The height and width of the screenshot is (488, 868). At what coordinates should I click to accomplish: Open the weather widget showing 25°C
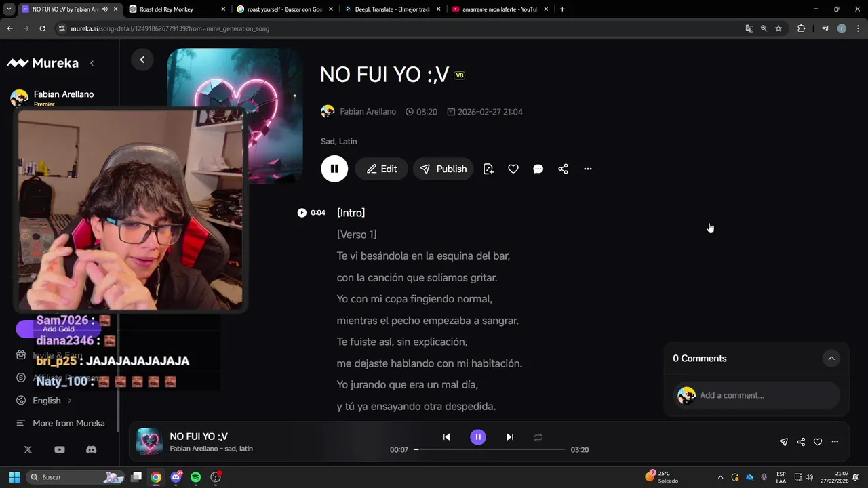(x=662, y=477)
